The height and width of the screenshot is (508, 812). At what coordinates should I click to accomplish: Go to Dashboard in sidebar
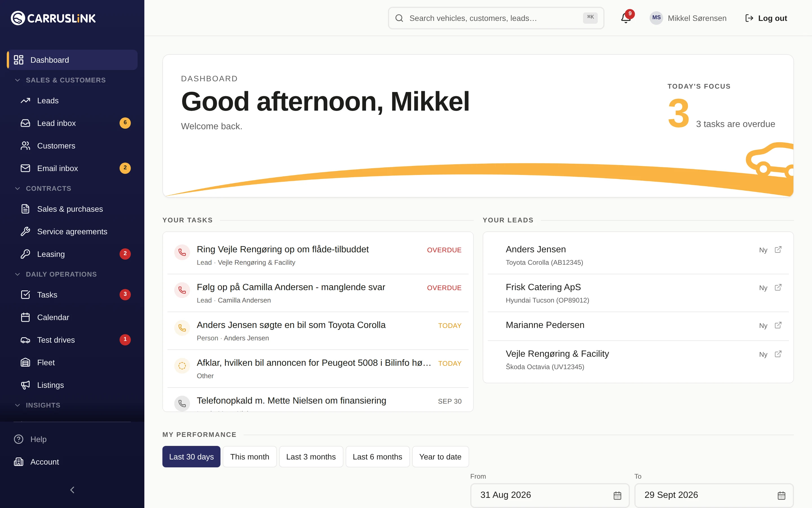coord(72,60)
